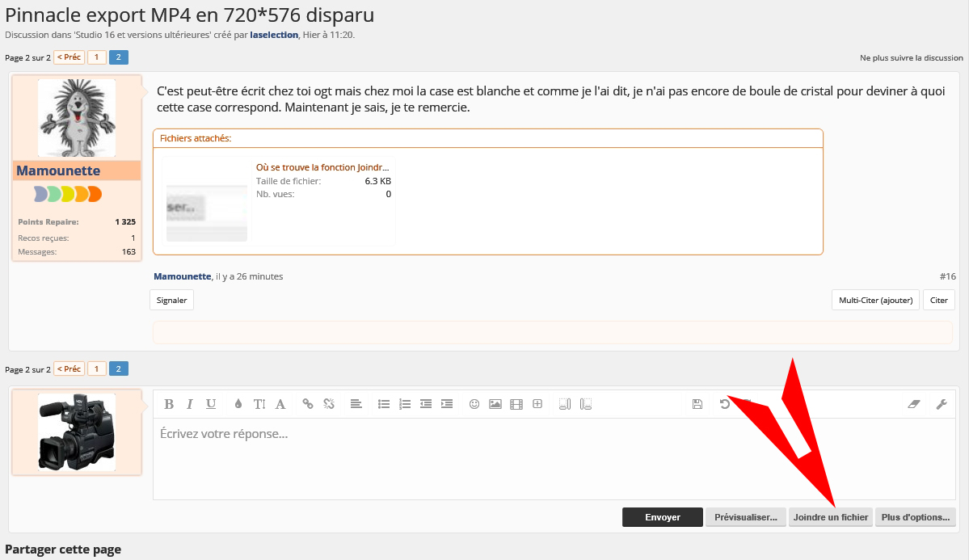Send the reply with Envoyer
This screenshot has height=560, width=969.
(x=663, y=517)
